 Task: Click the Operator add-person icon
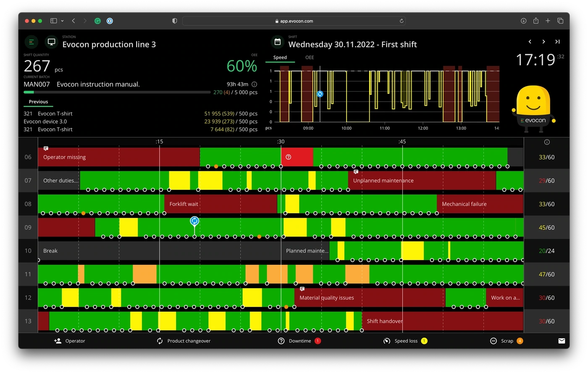pos(58,341)
